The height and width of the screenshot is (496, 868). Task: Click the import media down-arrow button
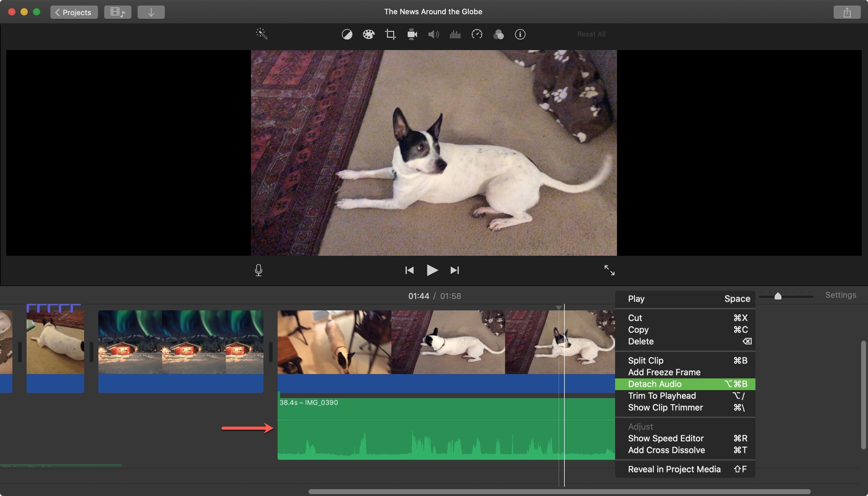click(x=151, y=12)
